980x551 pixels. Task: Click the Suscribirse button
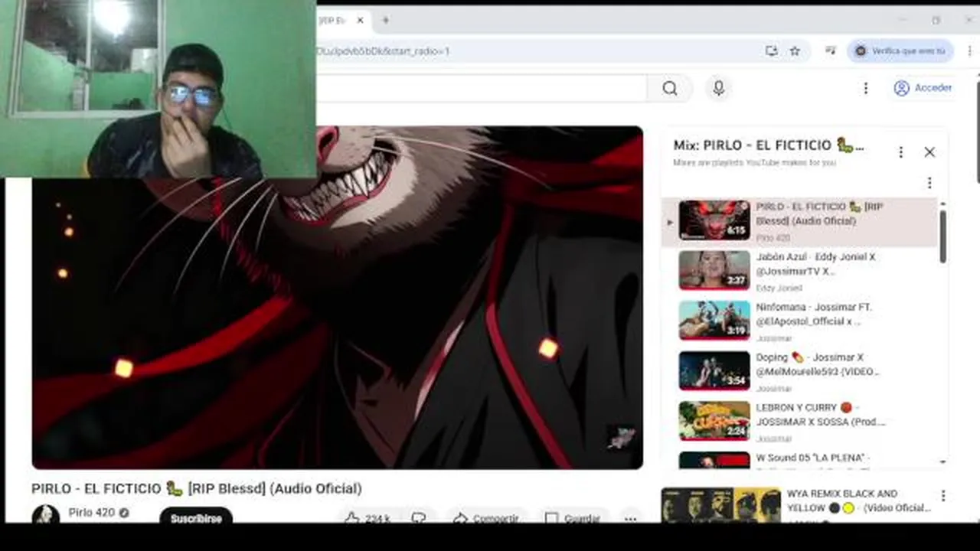tap(196, 517)
